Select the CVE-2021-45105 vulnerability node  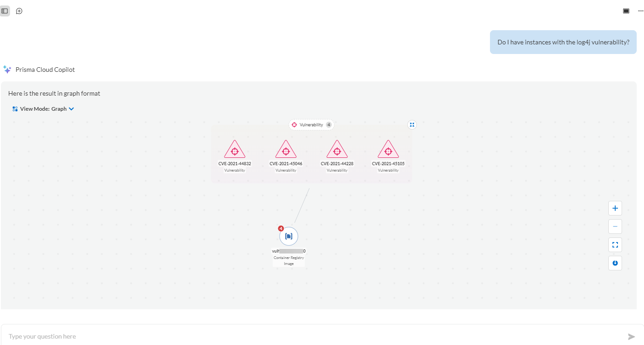pos(388,151)
